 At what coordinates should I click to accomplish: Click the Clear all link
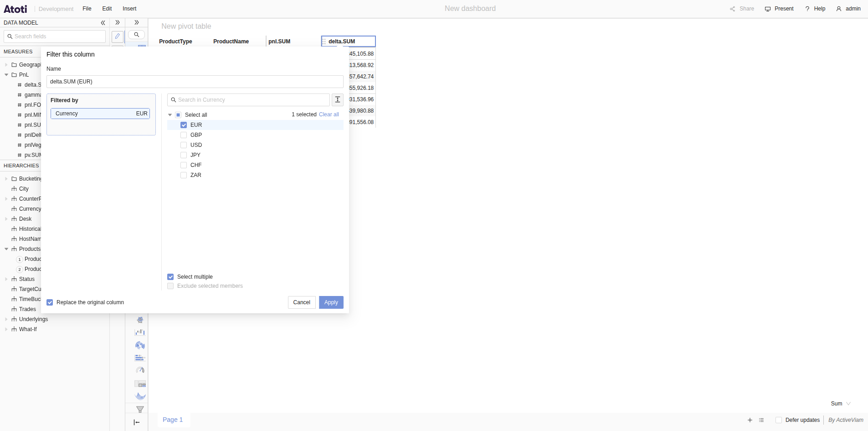[x=329, y=114]
